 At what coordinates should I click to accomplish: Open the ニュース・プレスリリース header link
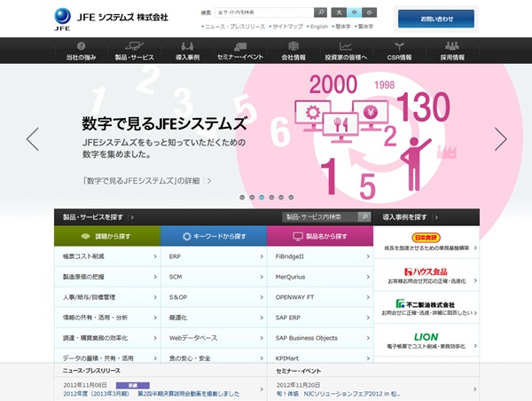click(x=233, y=27)
